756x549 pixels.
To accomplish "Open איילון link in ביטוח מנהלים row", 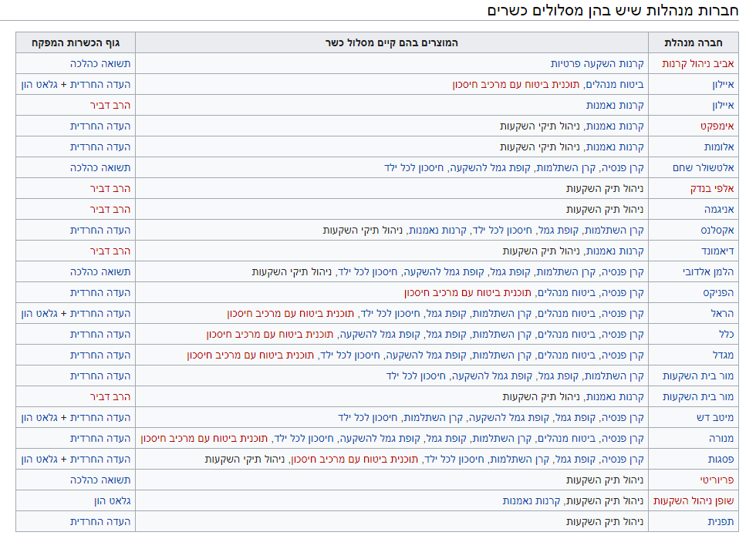I will (724, 84).
